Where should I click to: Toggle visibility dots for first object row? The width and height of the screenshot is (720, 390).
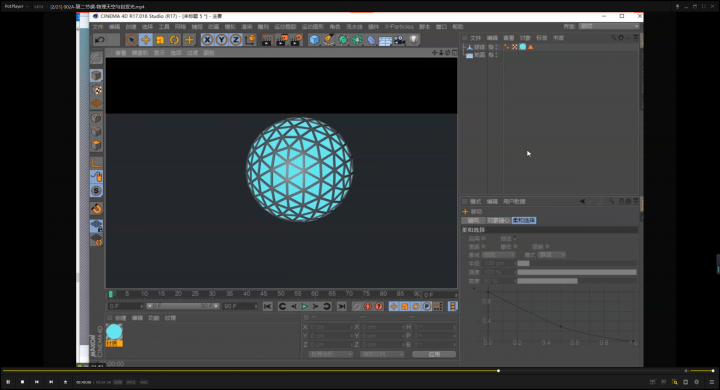click(x=496, y=47)
